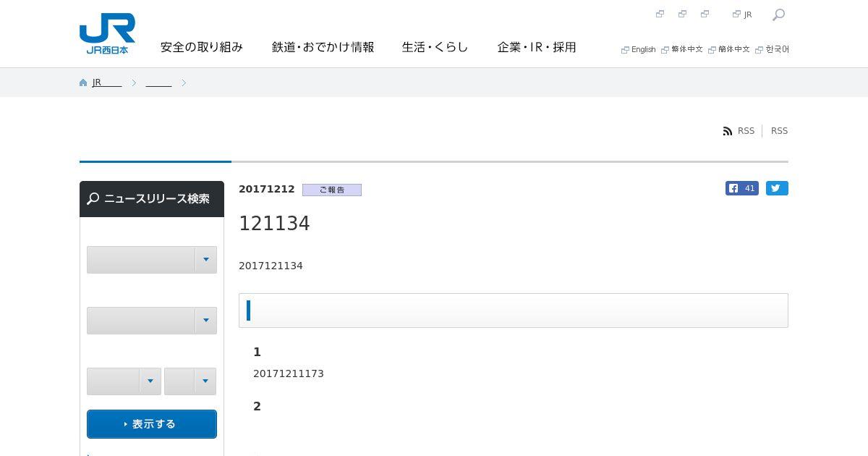
Task: Switch language to 繁体中文
Action: point(682,49)
